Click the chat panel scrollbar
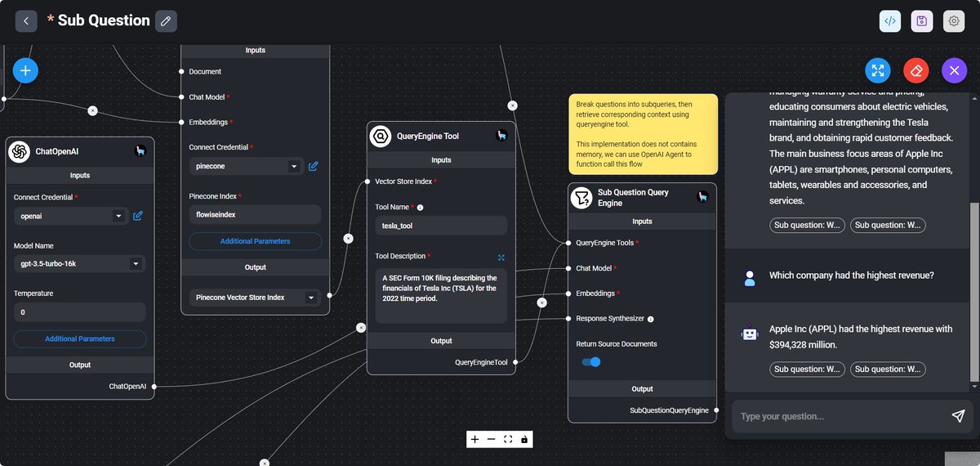980x466 pixels. [973, 292]
